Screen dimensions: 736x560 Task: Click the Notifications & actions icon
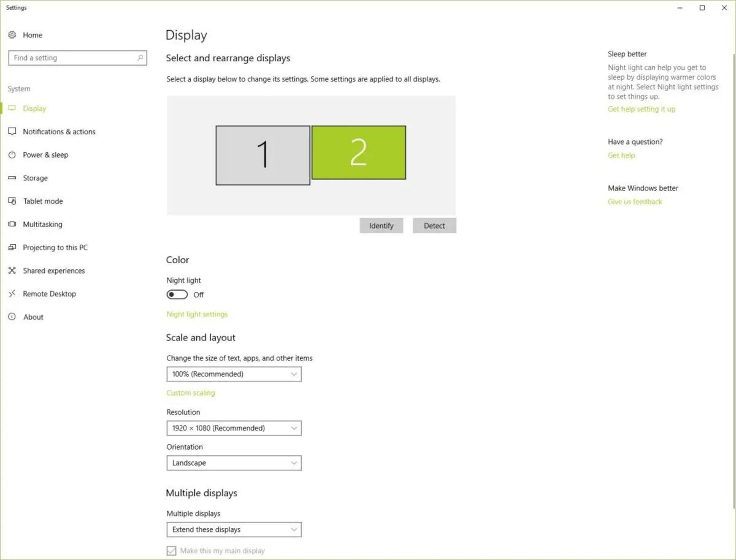click(x=12, y=131)
